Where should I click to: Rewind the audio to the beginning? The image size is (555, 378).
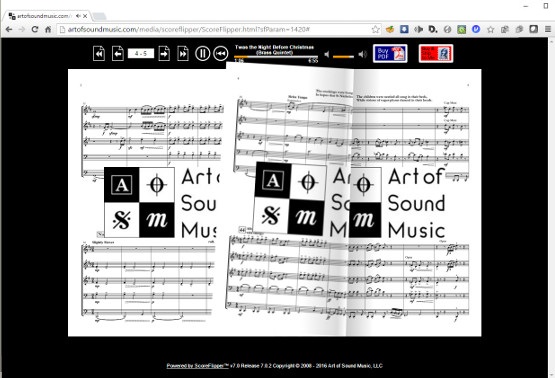(x=221, y=53)
